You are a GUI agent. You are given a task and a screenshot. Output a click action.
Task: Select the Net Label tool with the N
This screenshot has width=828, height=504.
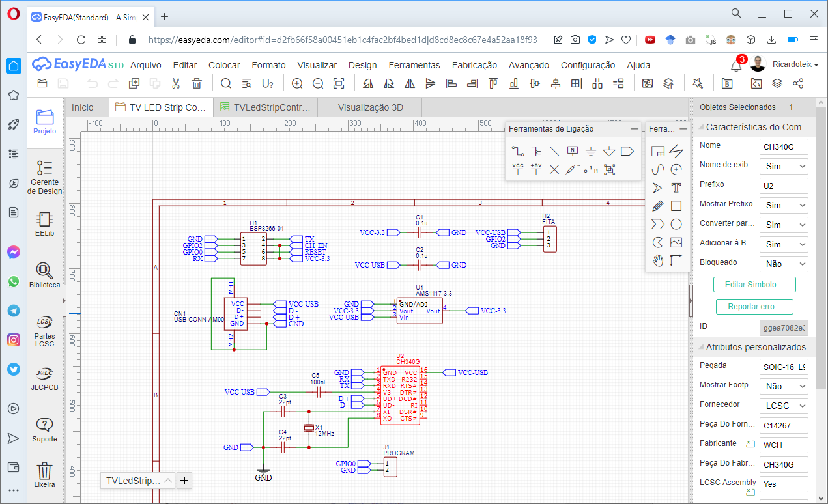pos(573,152)
